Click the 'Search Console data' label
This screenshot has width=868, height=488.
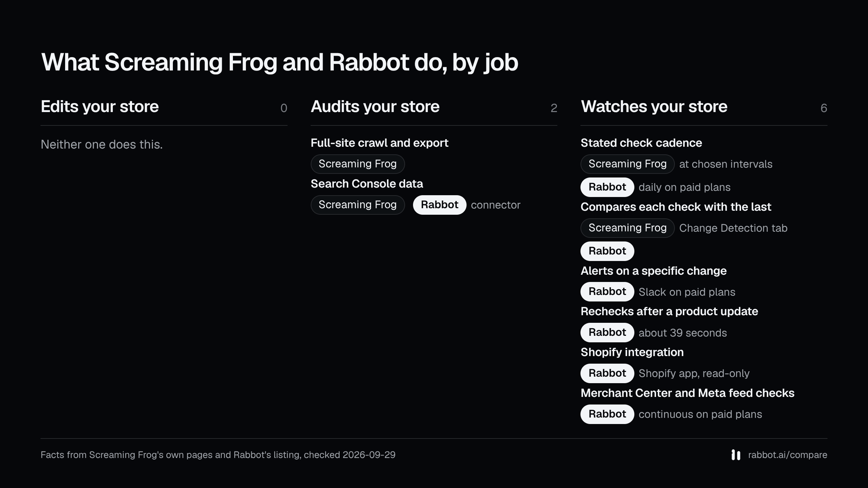coord(367,184)
